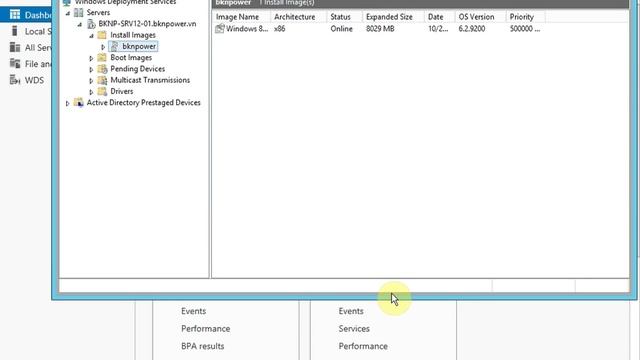Collapse the Servers tree node
The width and height of the screenshot is (640, 360).
pos(68,13)
